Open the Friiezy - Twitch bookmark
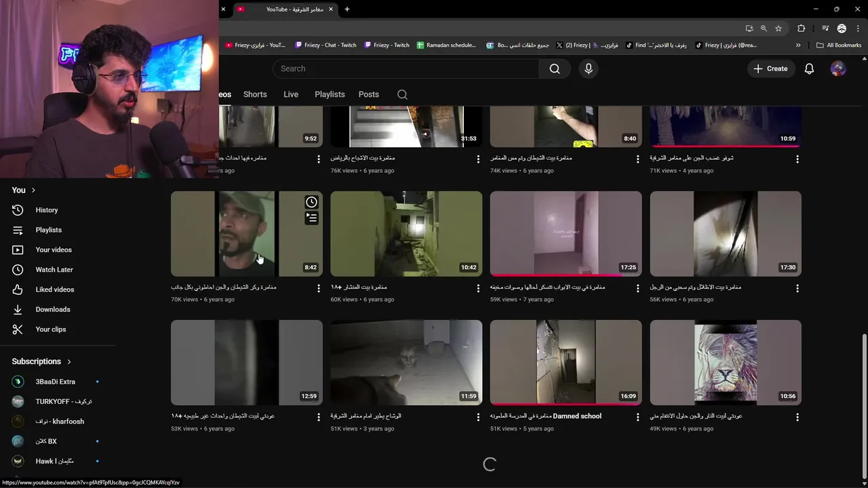The width and height of the screenshot is (868, 488). [387, 45]
